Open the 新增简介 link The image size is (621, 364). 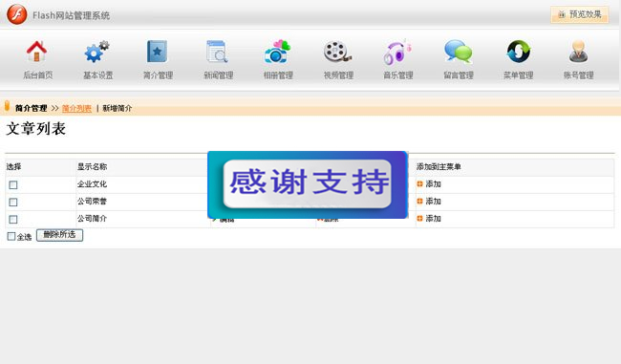coord(118,108)
